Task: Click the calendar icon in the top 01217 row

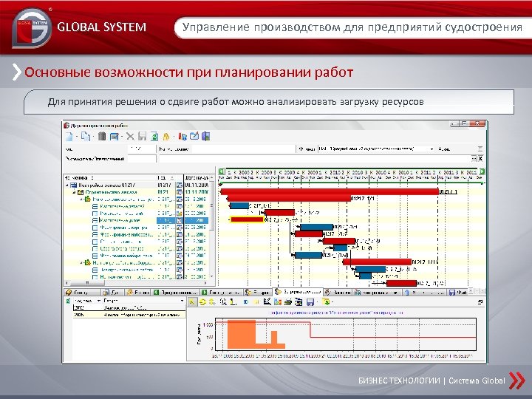Action: [x=179, y=185]
